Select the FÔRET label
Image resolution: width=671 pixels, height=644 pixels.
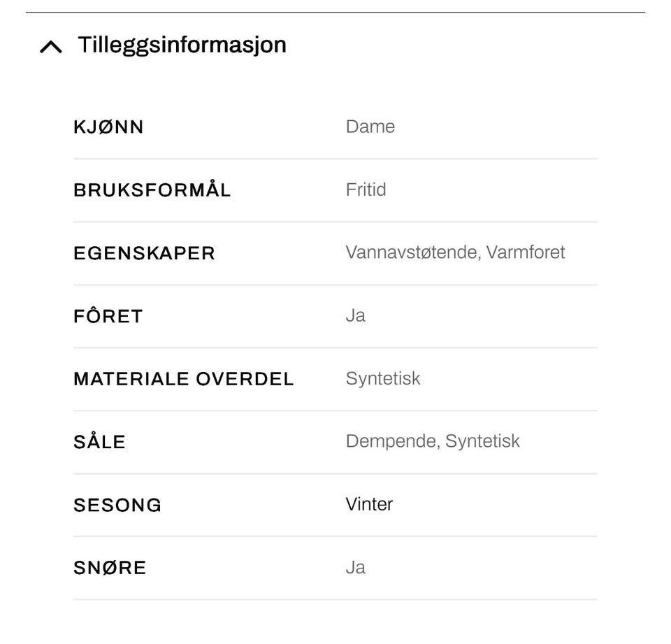click(108, 315)
